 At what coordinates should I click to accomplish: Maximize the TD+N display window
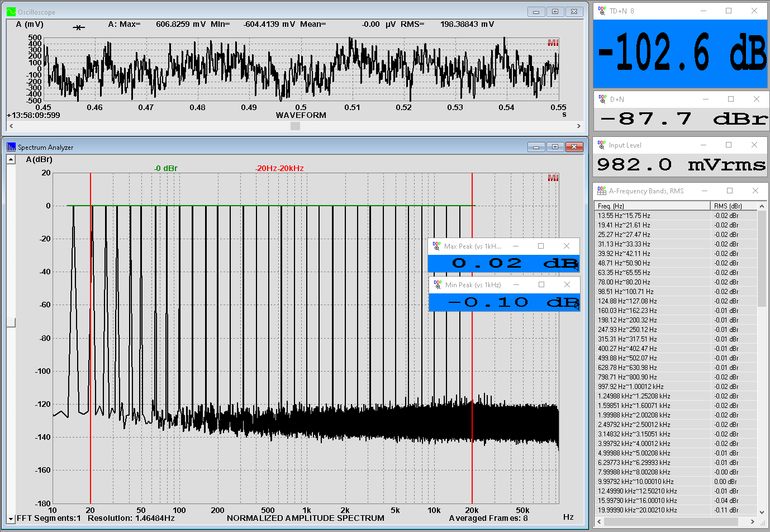pos(729,11)
